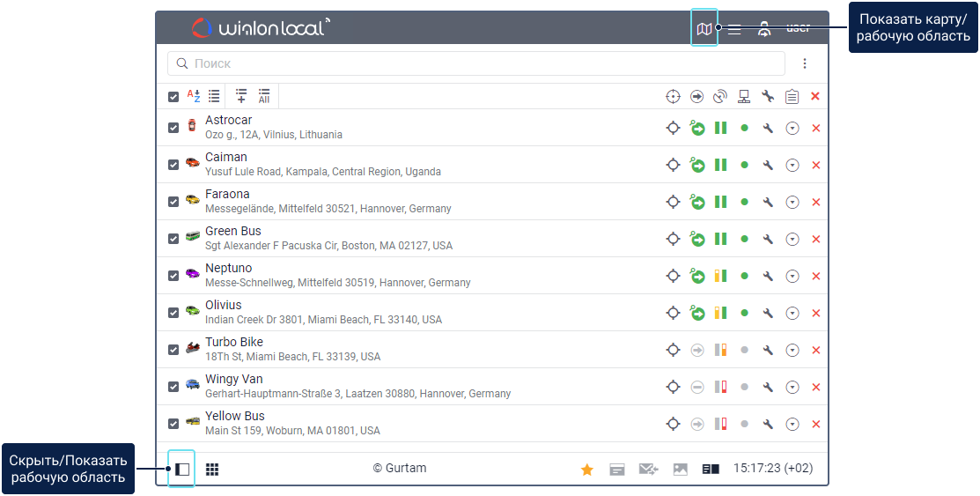980x496 pixels.
Task: Click the header satellite data accuracy icon
Action: coord(720,96)
